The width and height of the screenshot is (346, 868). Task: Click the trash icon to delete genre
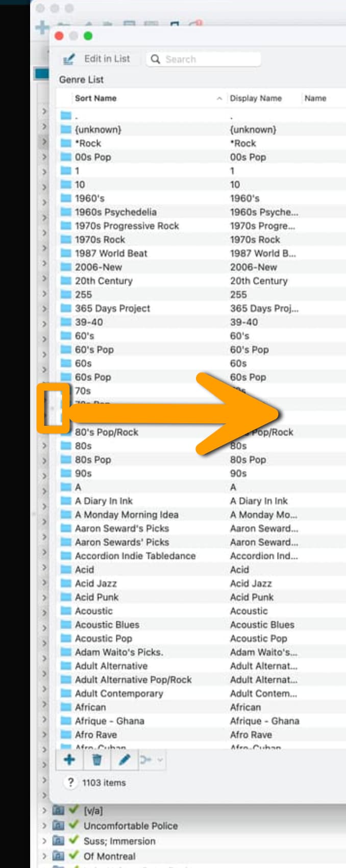tap(97, 760)
